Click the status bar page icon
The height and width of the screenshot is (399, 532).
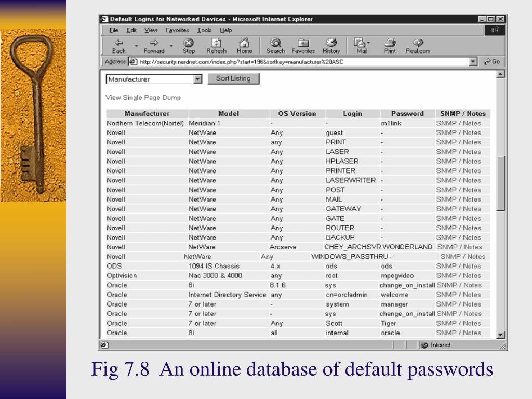click(104, 345)
